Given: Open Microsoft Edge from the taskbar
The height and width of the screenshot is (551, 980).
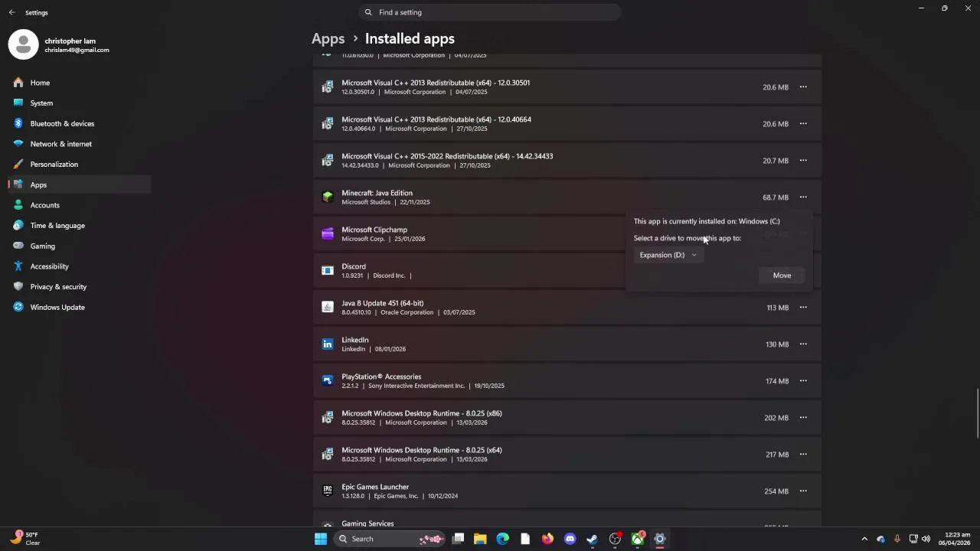Looking at the screenshot, I should [x=502, y=539].
